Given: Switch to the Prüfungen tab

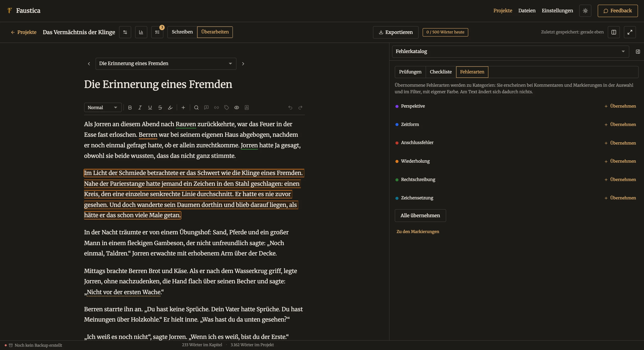Looking at the screenshot, I should (410, 72).
